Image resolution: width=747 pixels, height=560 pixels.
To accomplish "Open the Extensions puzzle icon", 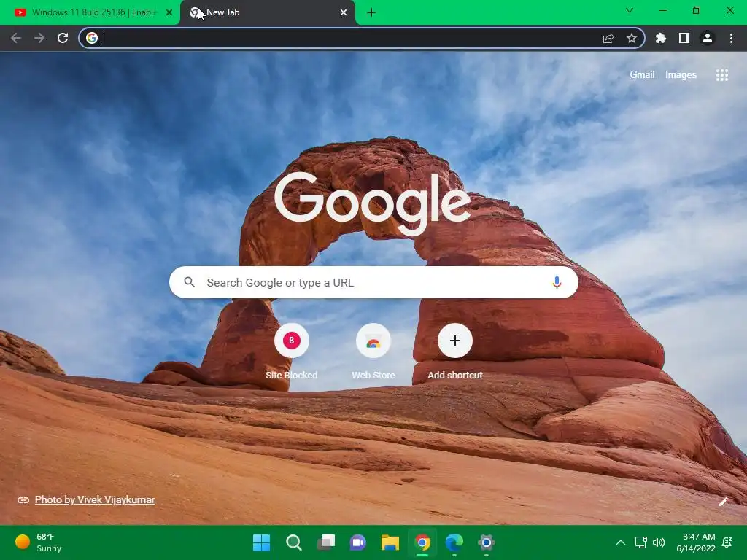I will coord(661,38).
